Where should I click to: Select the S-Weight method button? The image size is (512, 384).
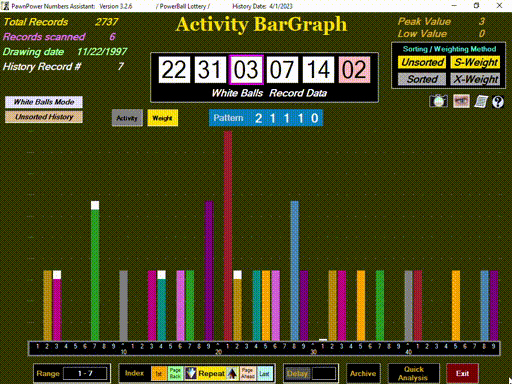coord(475,62)
